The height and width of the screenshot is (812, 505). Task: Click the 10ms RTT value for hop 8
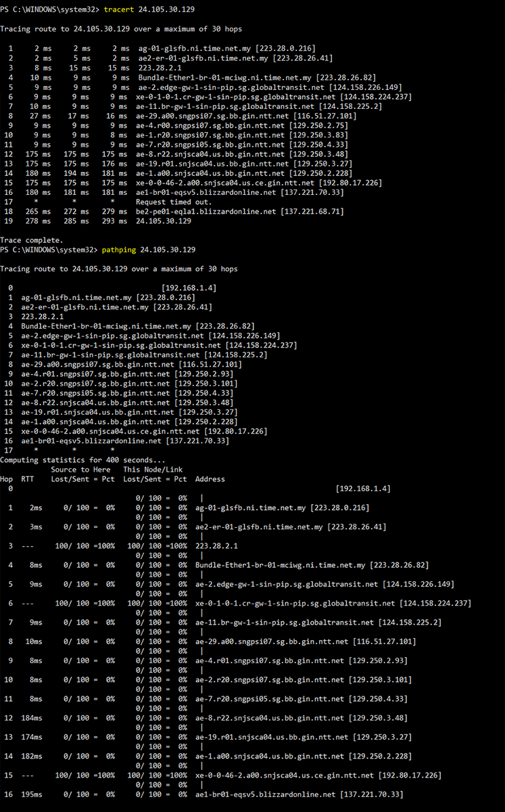33,641
